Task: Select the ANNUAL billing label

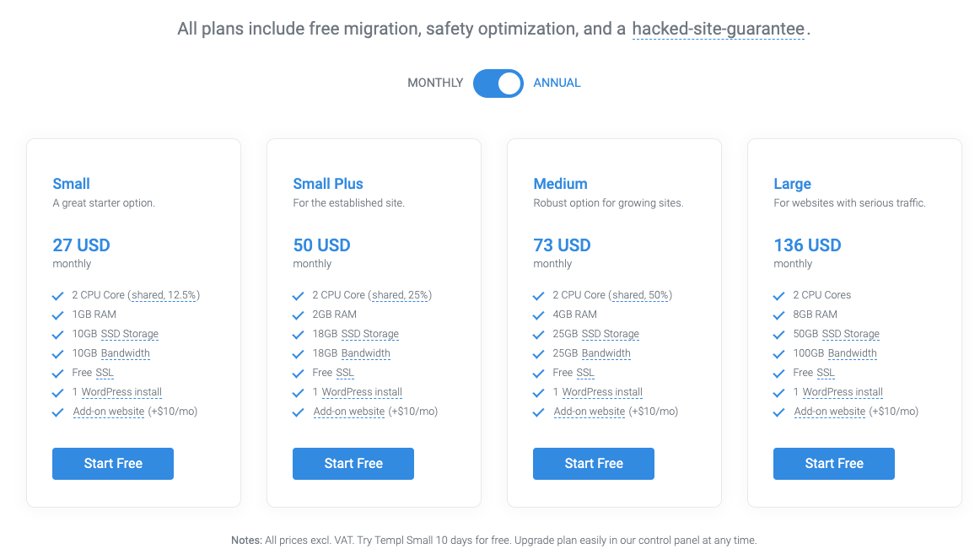Action: (x=557, y=83)
